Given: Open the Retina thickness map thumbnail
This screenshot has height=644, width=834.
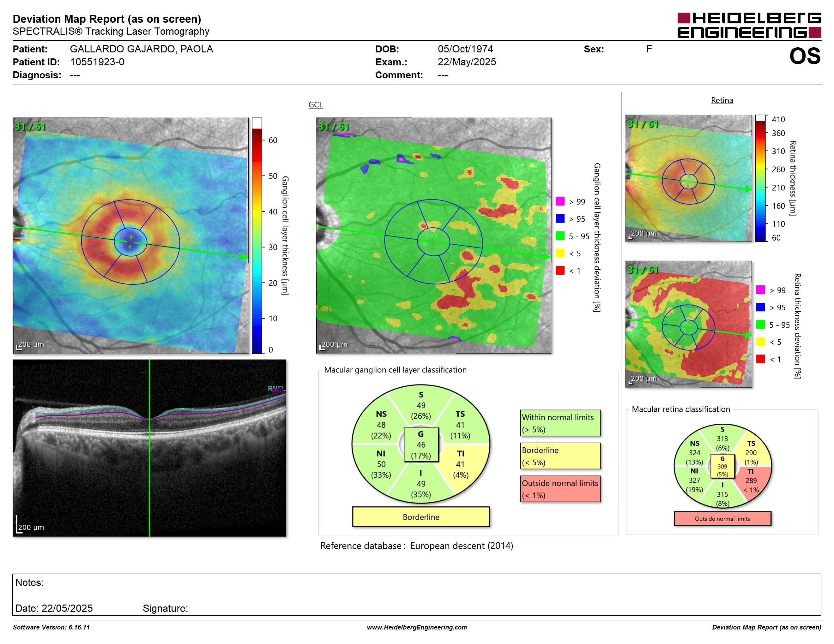Looking at the screenshot, I should click(688, 178).
